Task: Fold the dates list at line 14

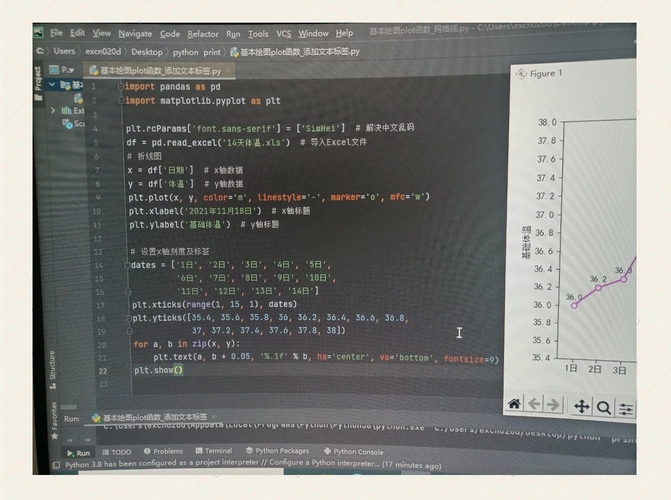Action: [127, 265]
